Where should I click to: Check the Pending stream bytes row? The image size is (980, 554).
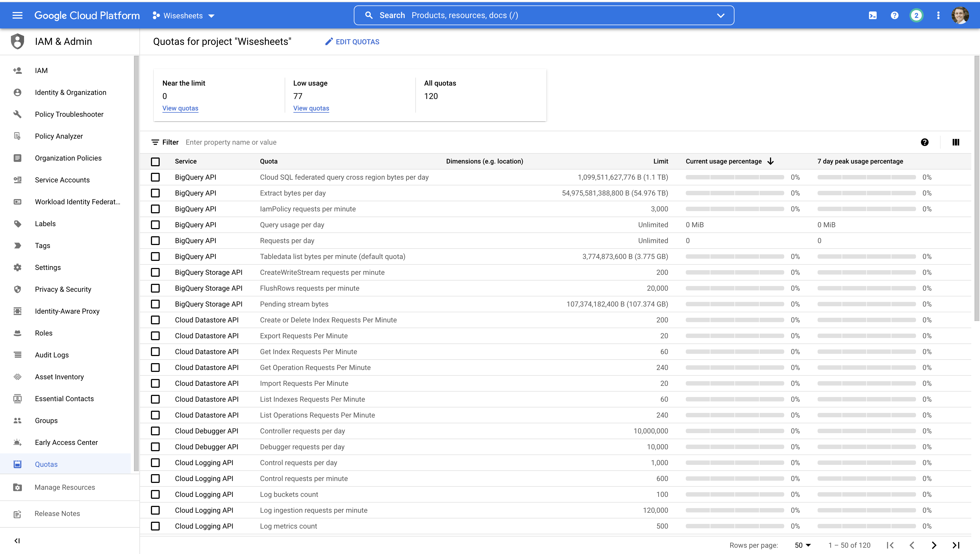point(155,304)
